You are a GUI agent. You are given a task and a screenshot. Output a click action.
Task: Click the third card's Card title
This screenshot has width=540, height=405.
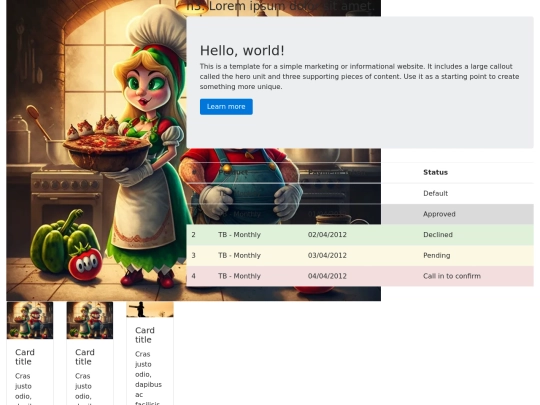coord(145,335)
